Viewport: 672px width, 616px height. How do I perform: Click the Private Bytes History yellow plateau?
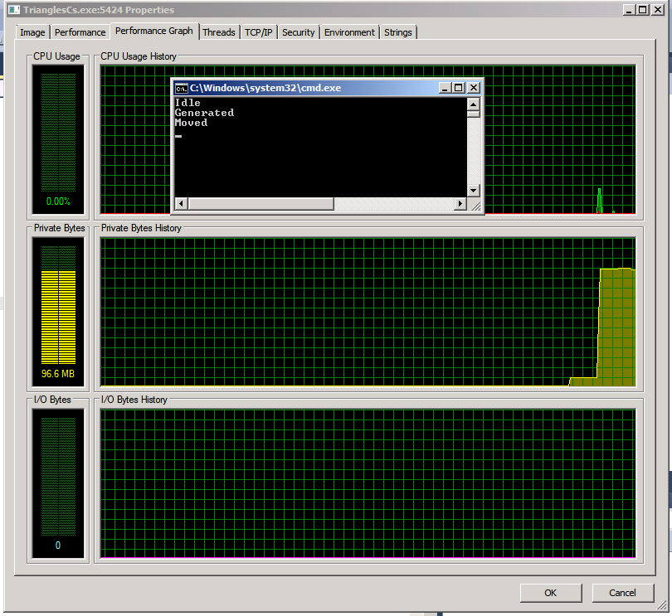click(x=617, y=327)
